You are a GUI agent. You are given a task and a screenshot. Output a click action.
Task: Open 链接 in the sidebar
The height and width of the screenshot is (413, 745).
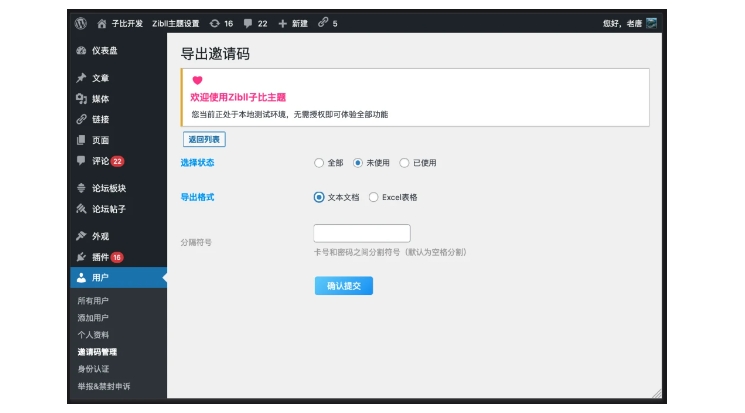click(100, 119)
